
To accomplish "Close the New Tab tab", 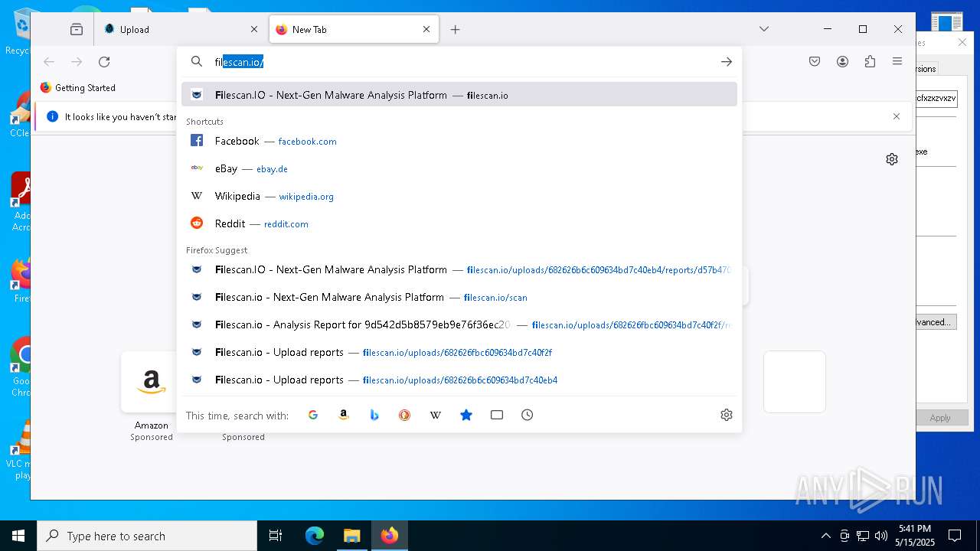I will [x=426, y=29].
